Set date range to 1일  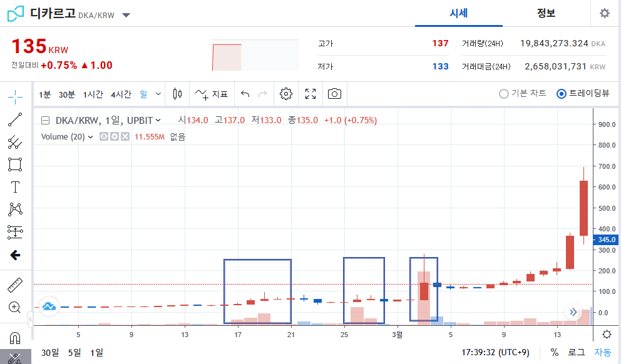tap(96, 353)
